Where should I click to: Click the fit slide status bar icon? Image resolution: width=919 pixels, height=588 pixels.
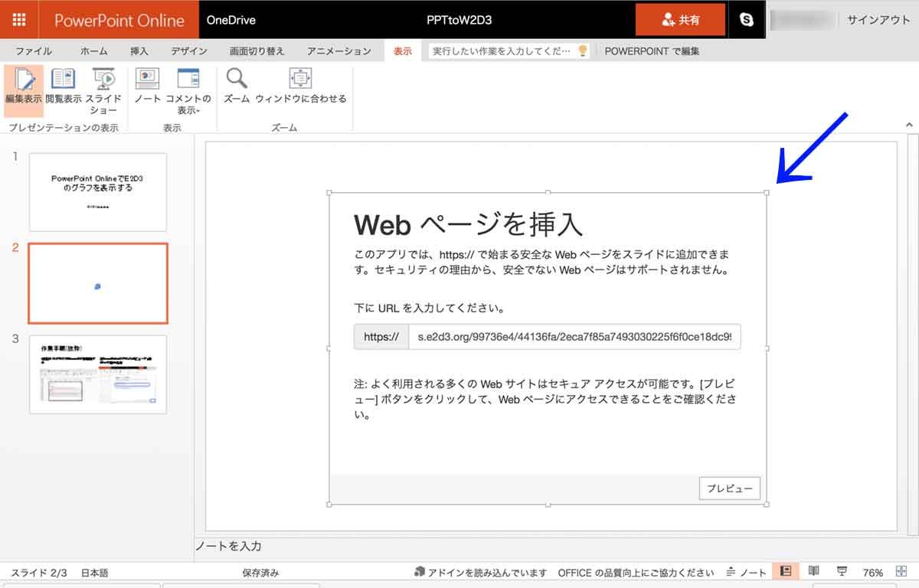(x=901, y=573)
